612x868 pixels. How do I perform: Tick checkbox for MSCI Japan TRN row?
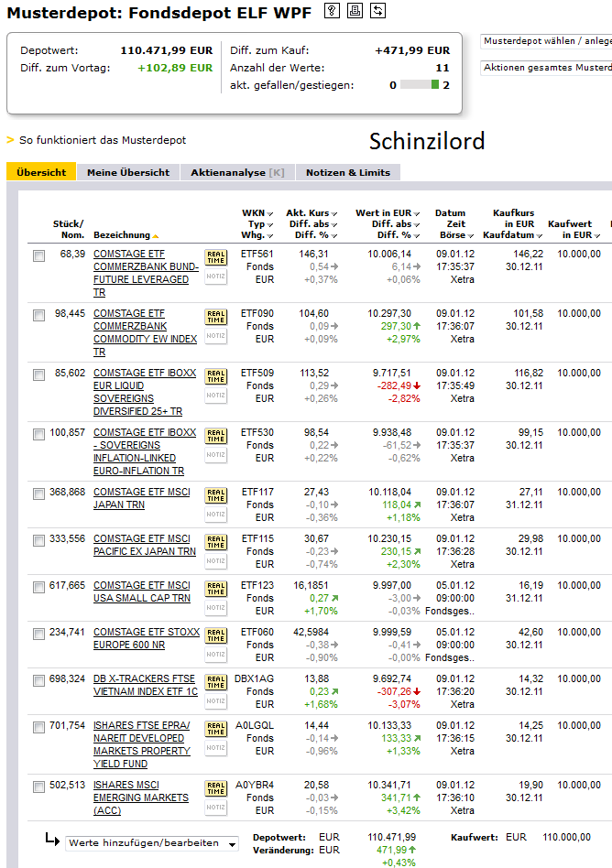click(x=38, y=494)
